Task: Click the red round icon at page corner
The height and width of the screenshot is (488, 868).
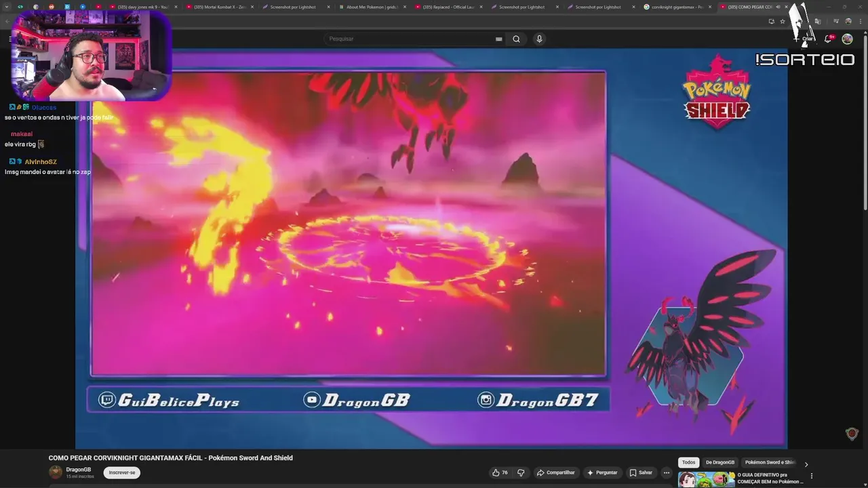Action: point(852,434)
